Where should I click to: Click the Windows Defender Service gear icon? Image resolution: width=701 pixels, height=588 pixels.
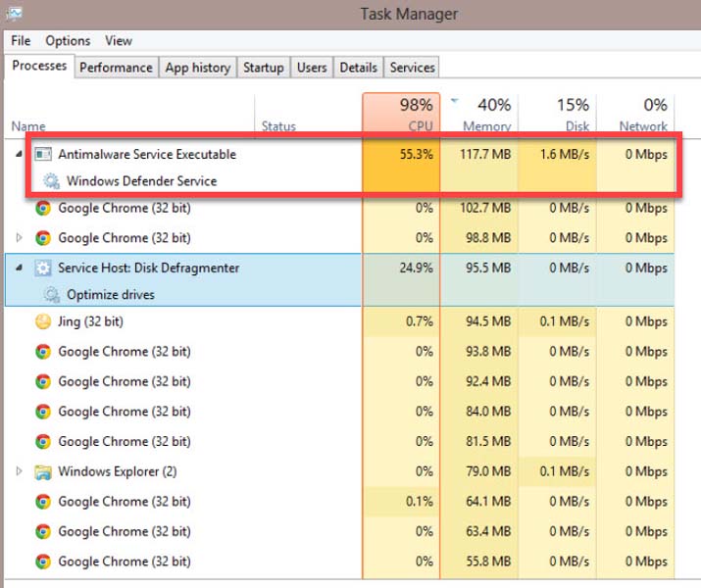click(51, 181)
